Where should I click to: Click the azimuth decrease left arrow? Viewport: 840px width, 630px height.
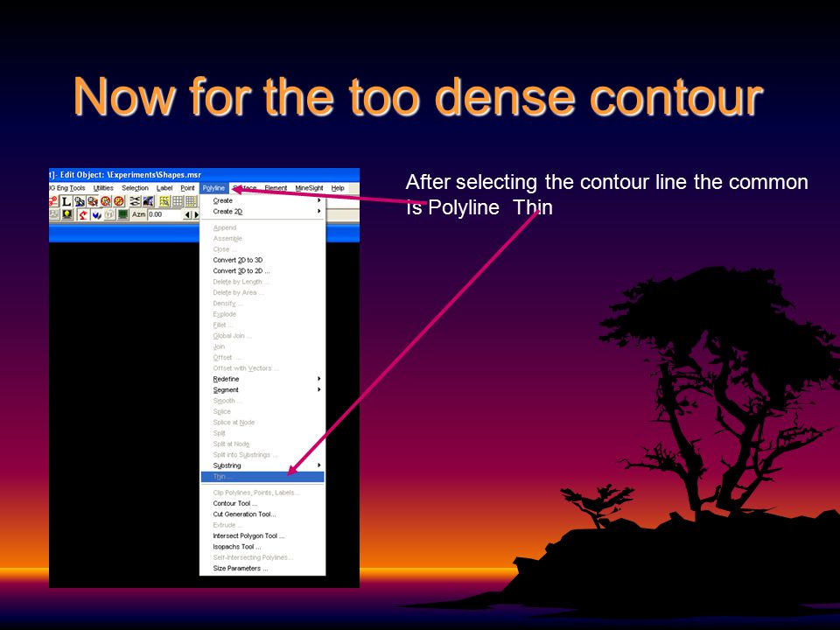coord(187,214)
